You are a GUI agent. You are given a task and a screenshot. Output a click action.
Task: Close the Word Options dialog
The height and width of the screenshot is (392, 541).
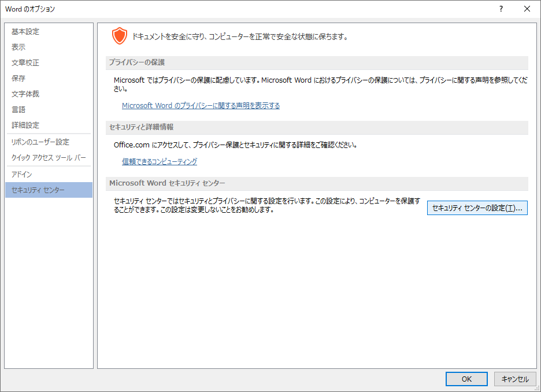click(527, 9)
